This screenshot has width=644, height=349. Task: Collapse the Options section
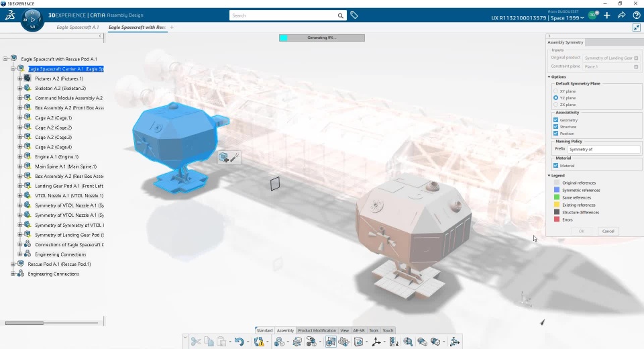click(x=549, y=77)
